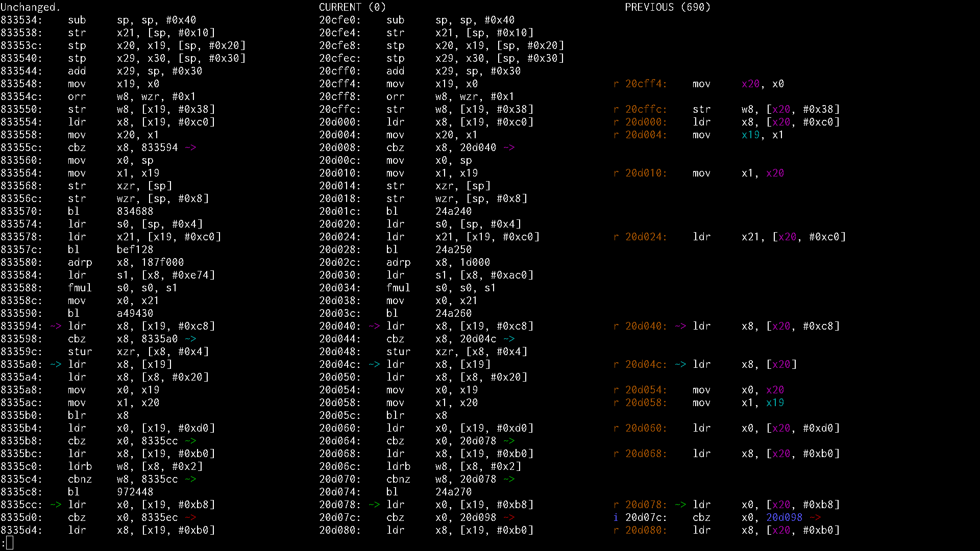
Task: Click the cyan incoming arrow at 20d04c in current column
Action: tap(374, 364)
